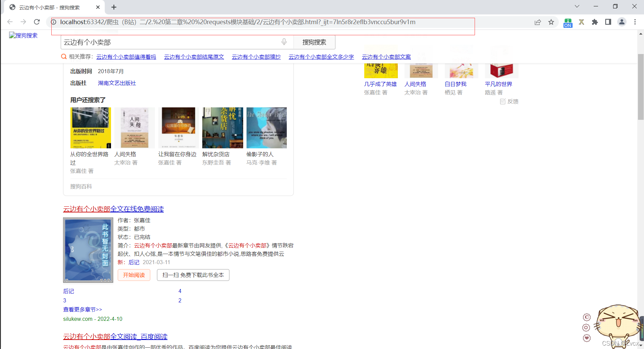The image size is (644, 349).
Task: Open the profile avatar icon
Action: coord(622,22)
